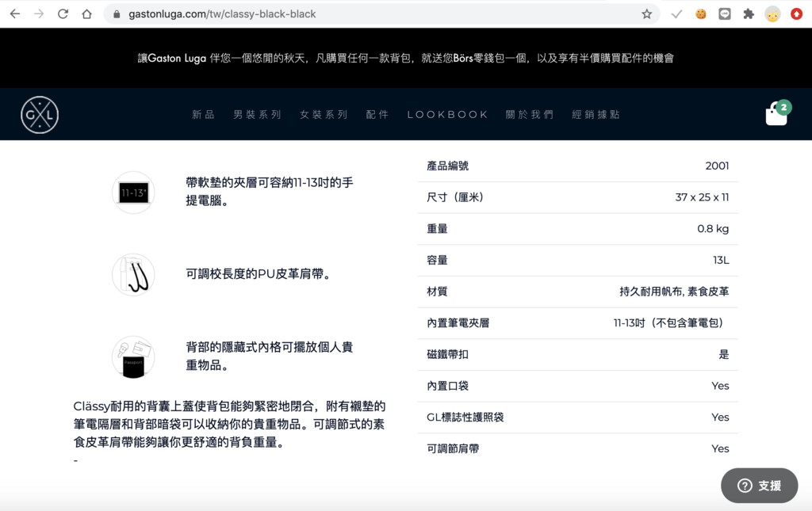Viewport: 812px width, 511px height.
Task: Bookmark this page with the star icon
Action: point(646,14)
